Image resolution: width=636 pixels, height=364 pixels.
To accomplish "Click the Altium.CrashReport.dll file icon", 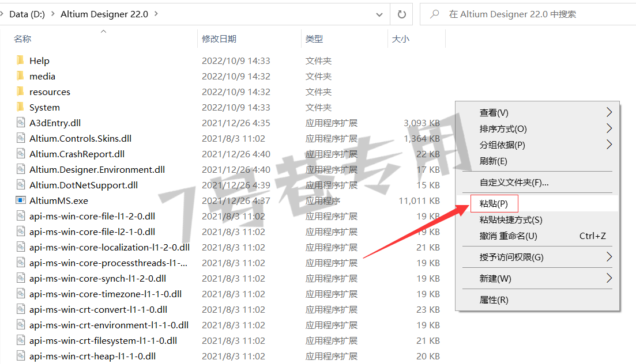I will [x=21, y=154].
